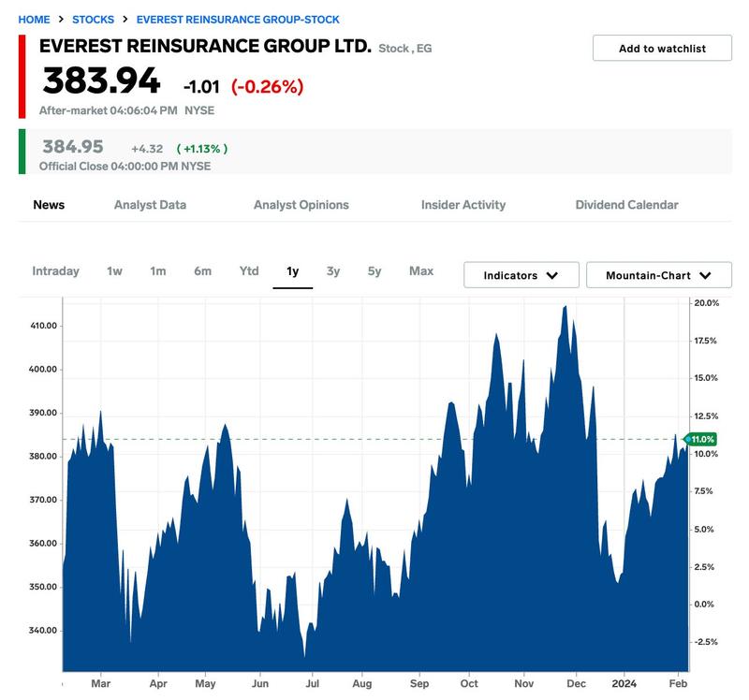Screen dimensions: 749x700
Task: Choose the Ytd chart range
Action: pos(249,271)
